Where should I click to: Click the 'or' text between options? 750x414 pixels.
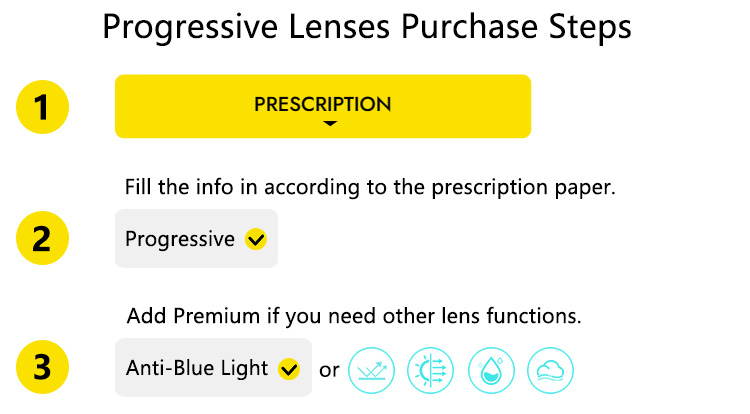click(x=329, y=370)
